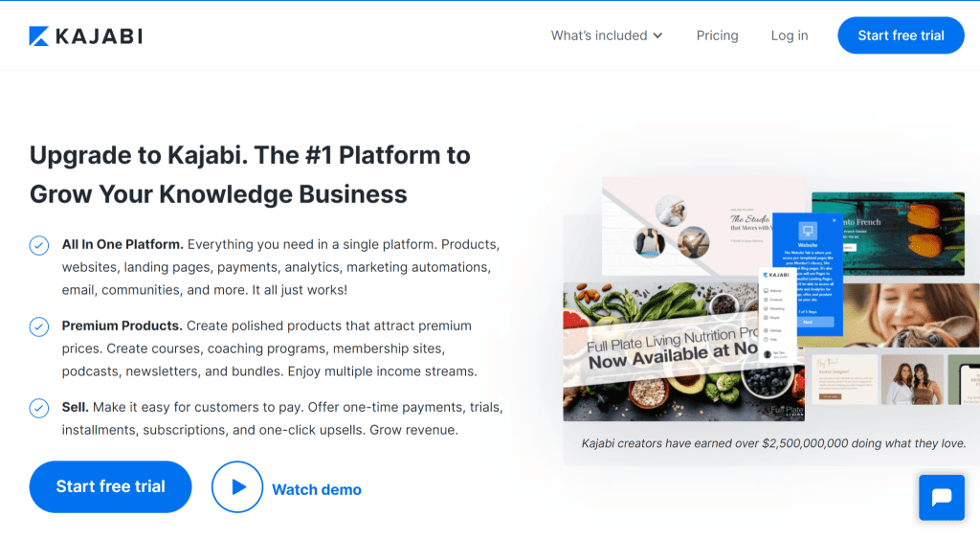Viewport: 980px width, 539px height.
Task: Click the checkmark icon beside Sell
Action: (38, 408)
